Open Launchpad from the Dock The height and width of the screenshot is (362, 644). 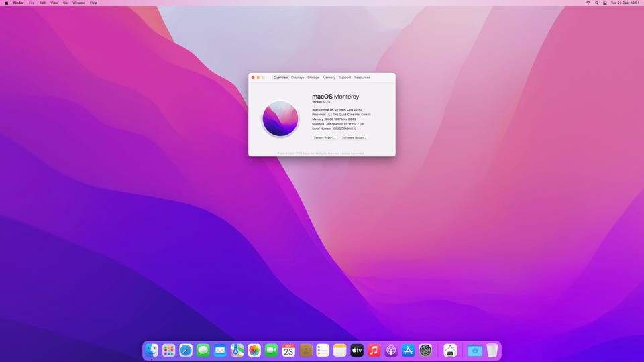[x=169, y=350]
